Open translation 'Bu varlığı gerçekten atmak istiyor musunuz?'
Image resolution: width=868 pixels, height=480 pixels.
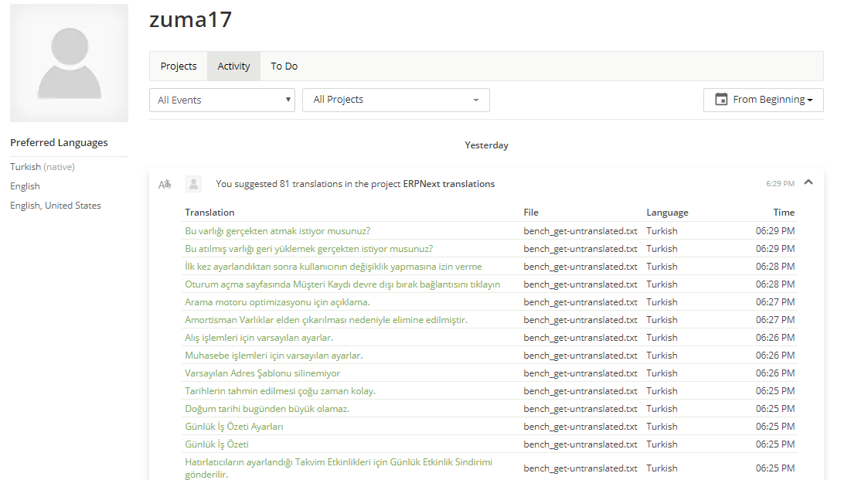click(x=277, y=231)
